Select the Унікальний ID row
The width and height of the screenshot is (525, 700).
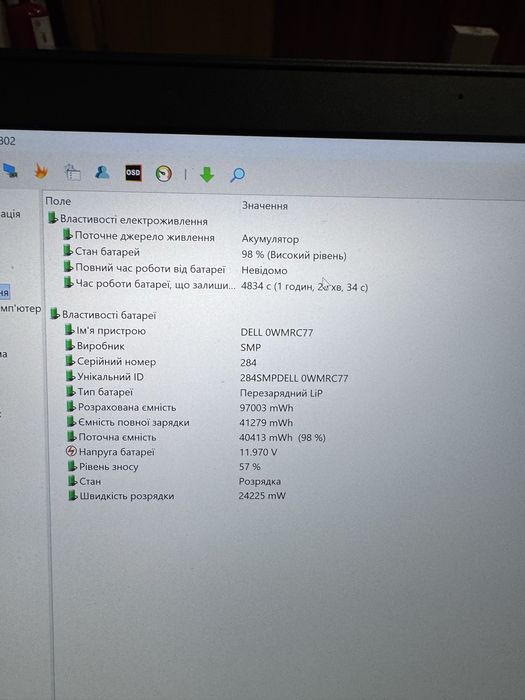105,377
